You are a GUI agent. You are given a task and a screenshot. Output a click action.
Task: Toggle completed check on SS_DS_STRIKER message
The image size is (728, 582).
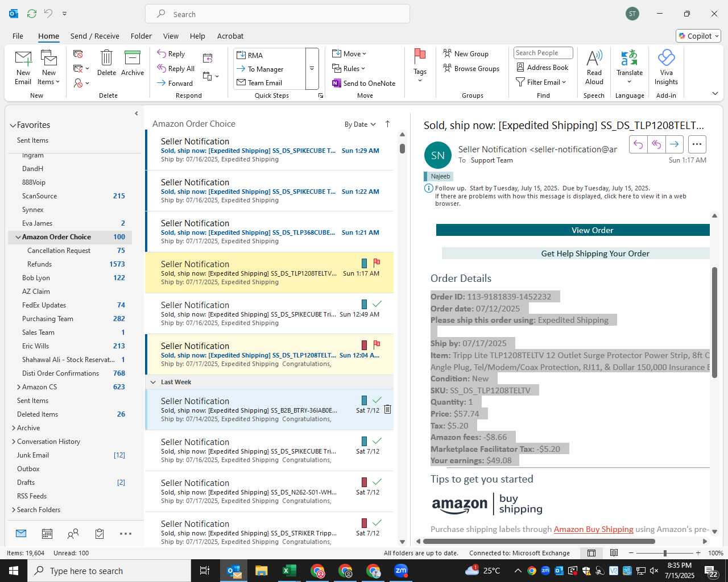coord(377,523)
